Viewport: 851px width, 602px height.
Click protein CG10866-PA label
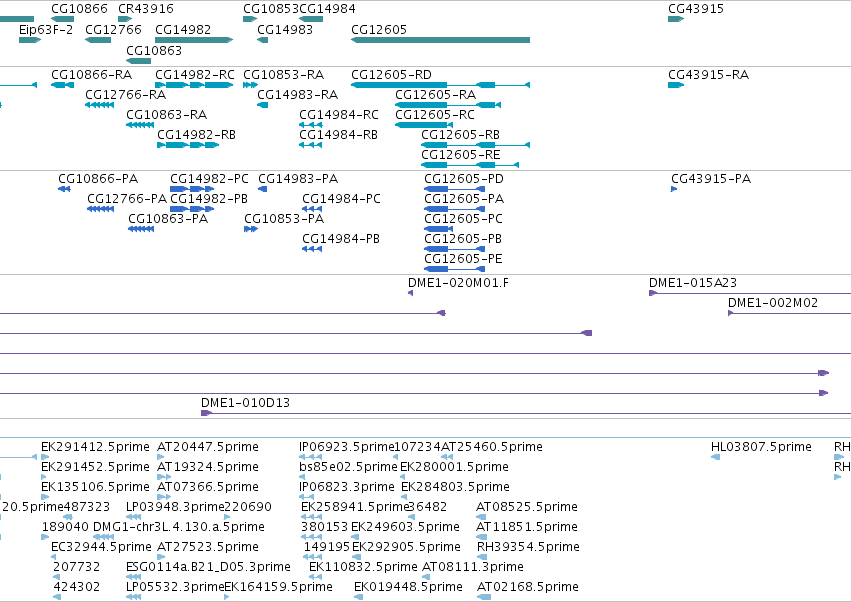click(x=98, y=179)
